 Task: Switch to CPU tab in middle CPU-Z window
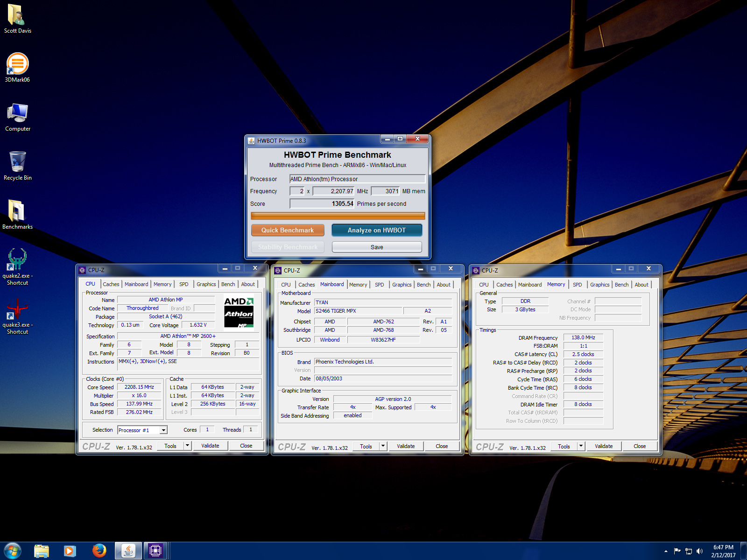tap(286, 285)
